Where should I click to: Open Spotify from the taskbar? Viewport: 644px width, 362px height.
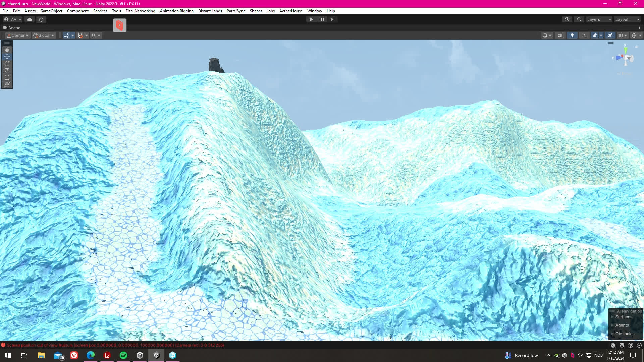coord(123,355)
